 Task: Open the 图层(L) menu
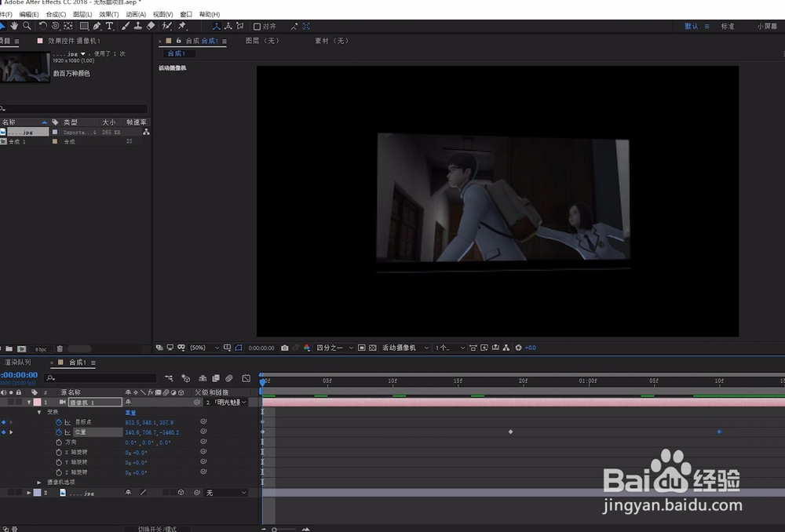coord(82,14)
